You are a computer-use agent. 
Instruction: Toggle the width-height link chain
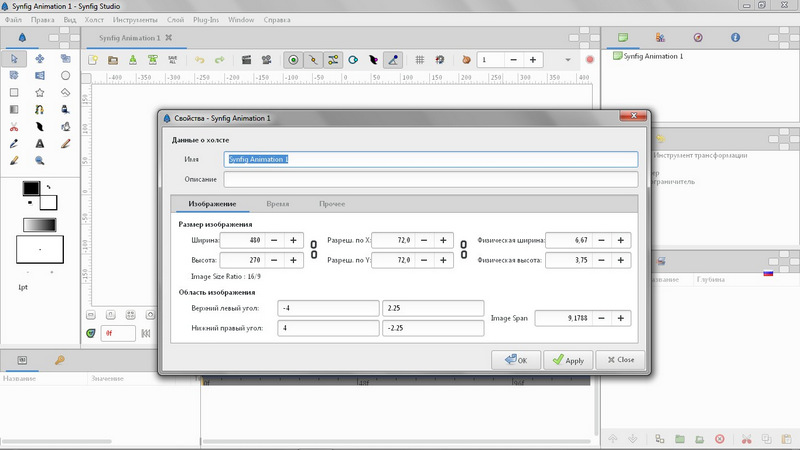coord(314,250)
